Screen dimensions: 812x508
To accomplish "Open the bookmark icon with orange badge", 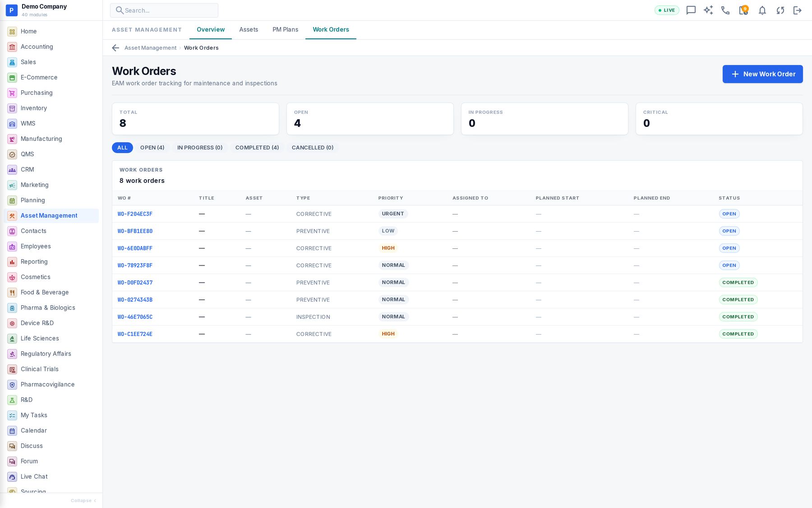I will [743, 10].
